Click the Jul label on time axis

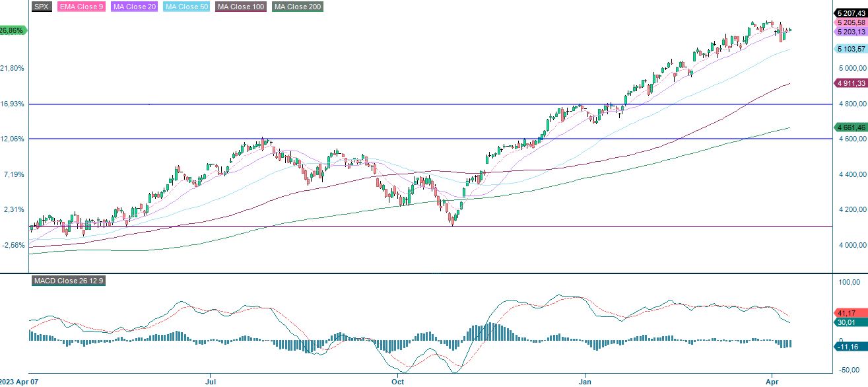[x=211, y=382]
